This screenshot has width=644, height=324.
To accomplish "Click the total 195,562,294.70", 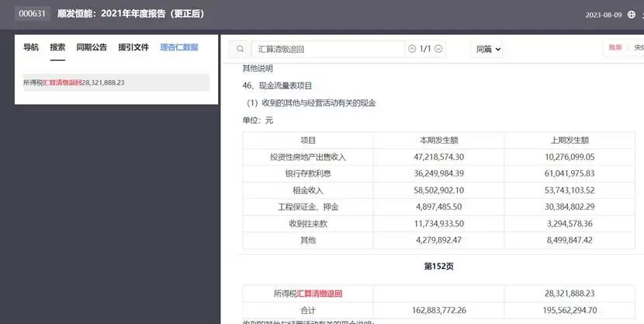I will click(570, 311).
